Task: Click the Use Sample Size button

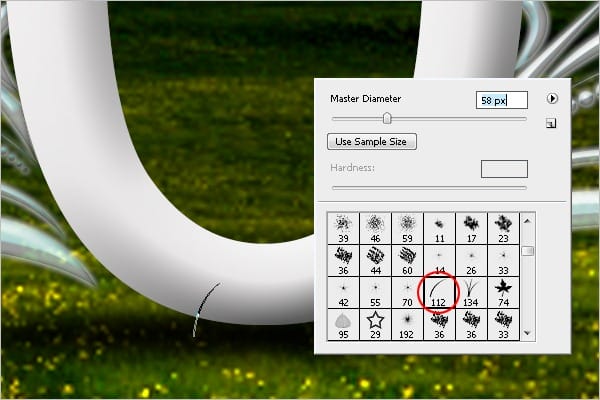Action: point(372,142)
